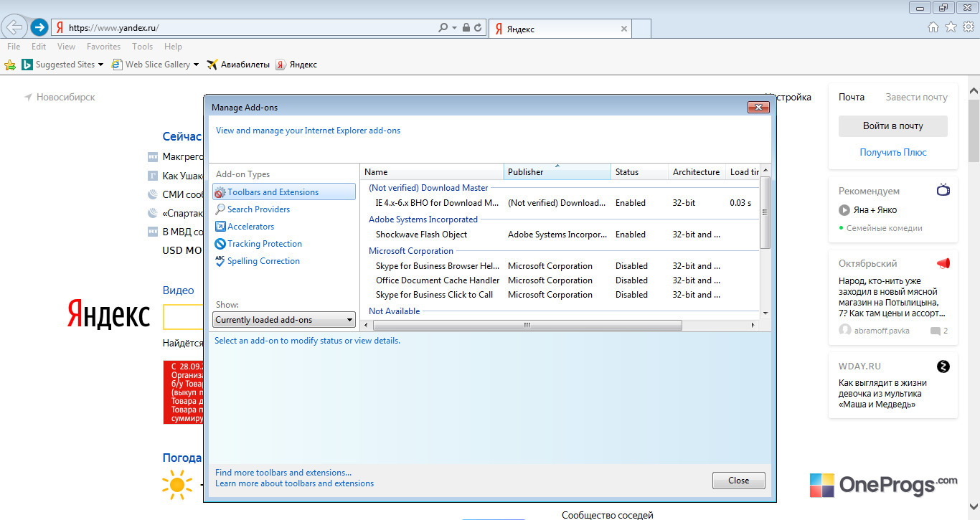Select the IE 4.x-6.x BHO add-on row
The image size is (980, 520).
pyautogui.click(x=560, y=203)
